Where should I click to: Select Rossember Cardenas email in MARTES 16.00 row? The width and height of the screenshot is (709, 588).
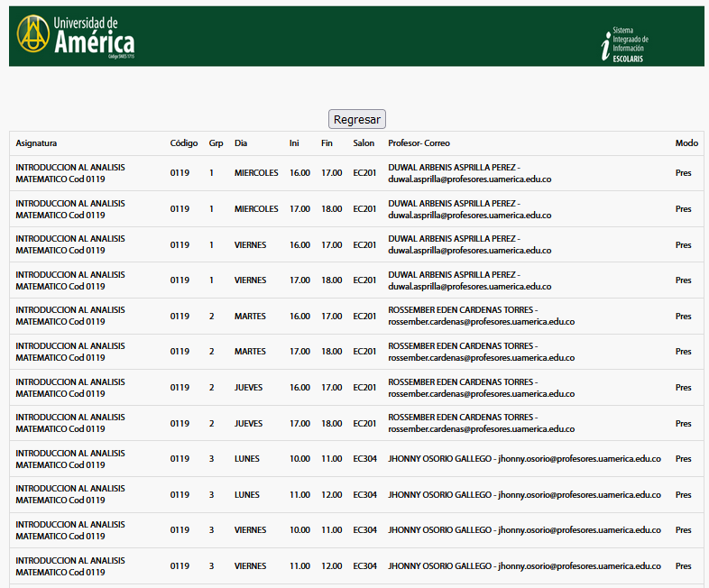(x=481, y=322)
